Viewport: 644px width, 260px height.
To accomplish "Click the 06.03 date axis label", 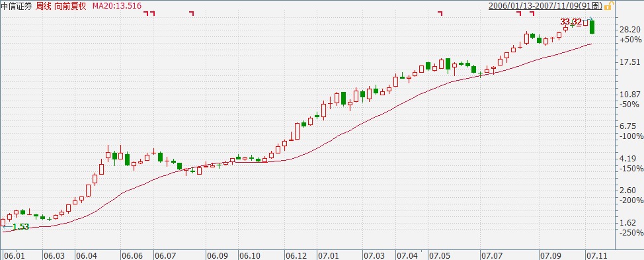I will pyautogui.click(x=54, y=256).
